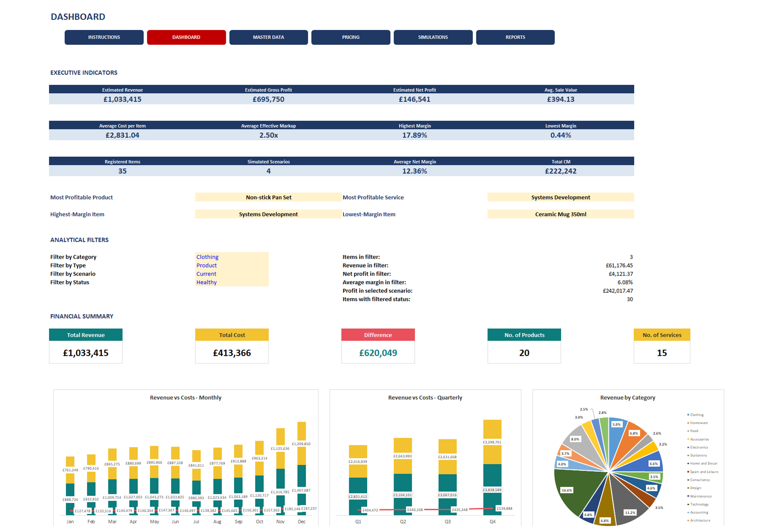Select the Revenue by Category chart title

click(628, 398)
